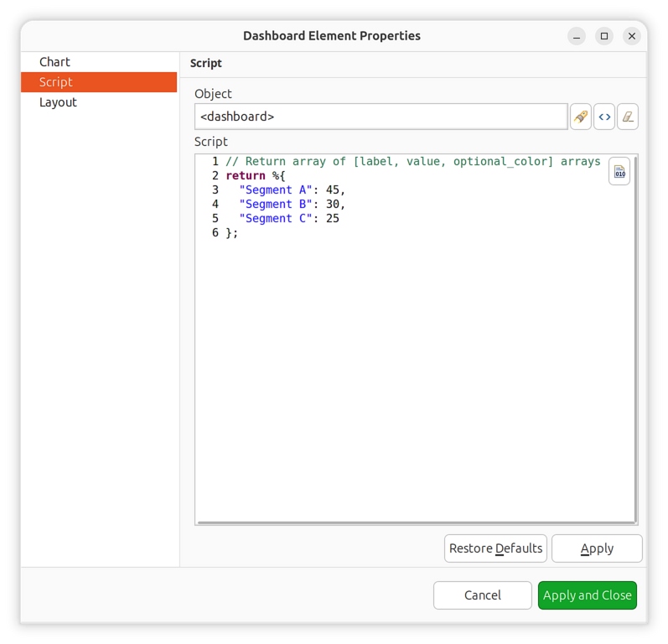Click the Object field showing <dashboard>
This screenshot has width=668, height=644.
[381, 117]
